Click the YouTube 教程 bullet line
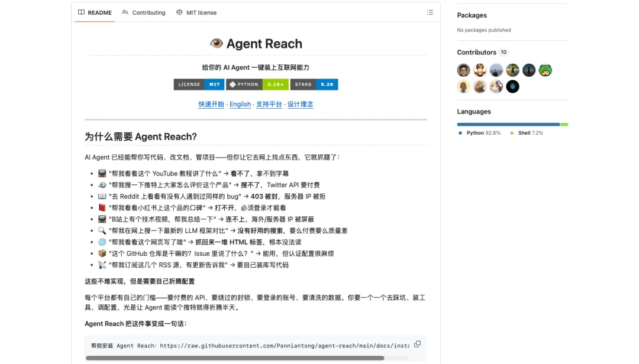The image size is (639, 364). tap(193, 174)
